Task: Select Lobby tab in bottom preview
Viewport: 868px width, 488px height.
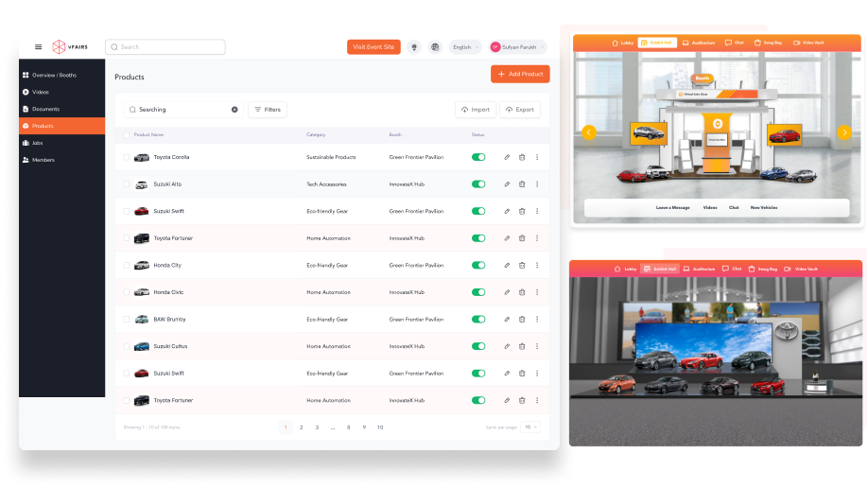Action: tap(626, 270)
